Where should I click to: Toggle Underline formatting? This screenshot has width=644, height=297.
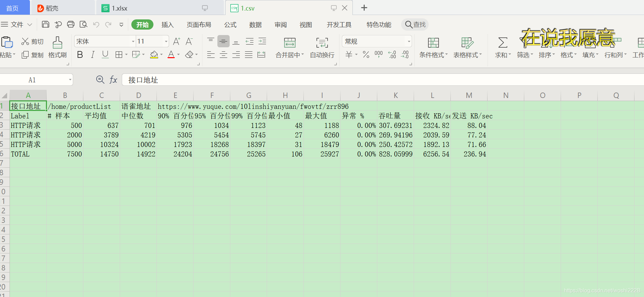click(105, 54)
